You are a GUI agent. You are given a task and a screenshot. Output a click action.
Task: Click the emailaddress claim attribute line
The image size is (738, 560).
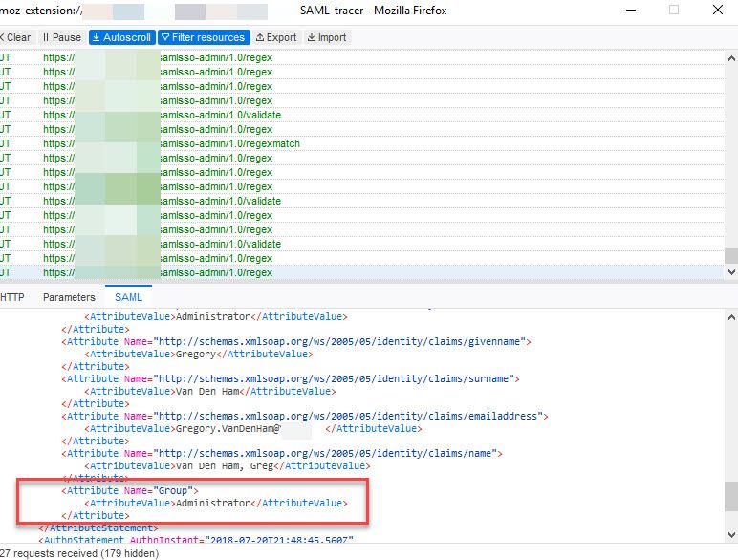[305, 416]
